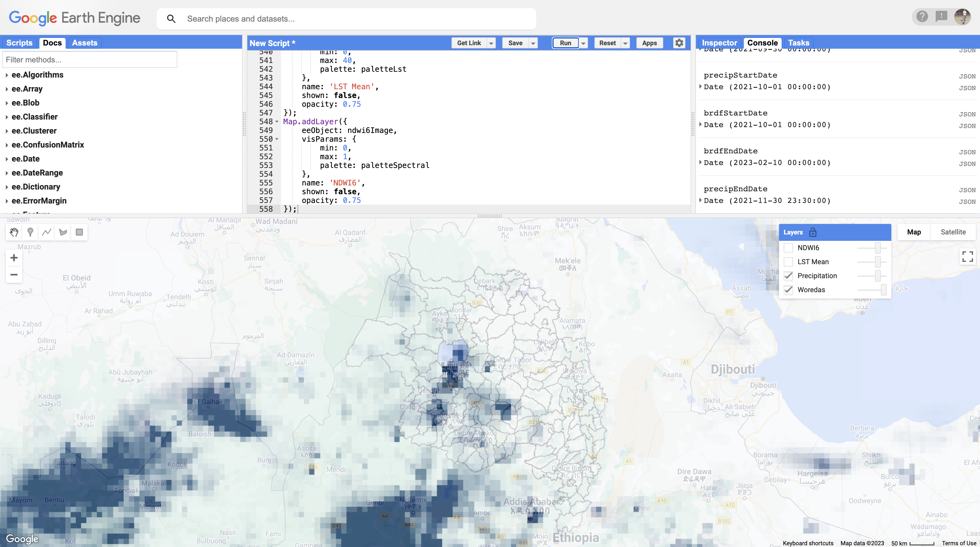This screenshot has width=980, height=547.
Task: Open the Get Link dropdown arrow
Action: coord(491,43)
